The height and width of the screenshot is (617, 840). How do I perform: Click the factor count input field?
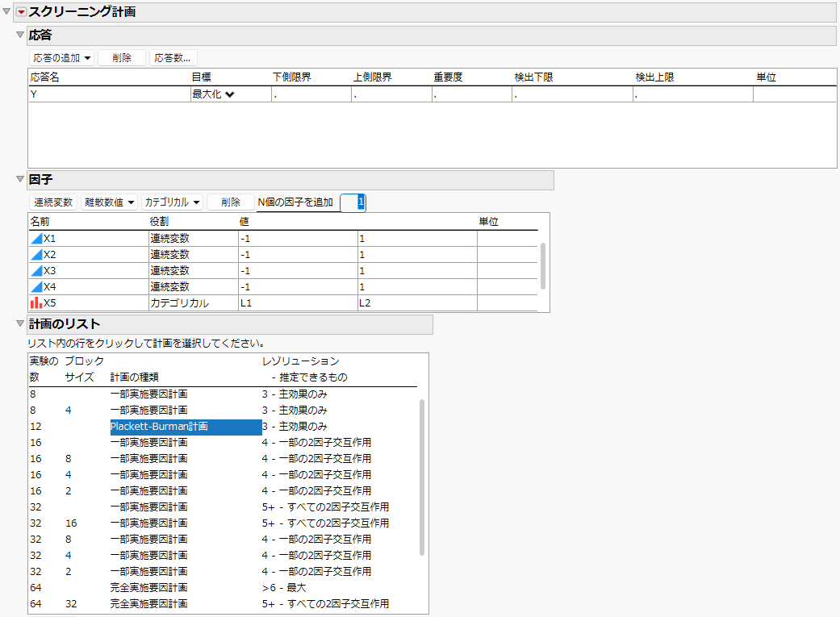pyautogui.click(x=353, y=202)
